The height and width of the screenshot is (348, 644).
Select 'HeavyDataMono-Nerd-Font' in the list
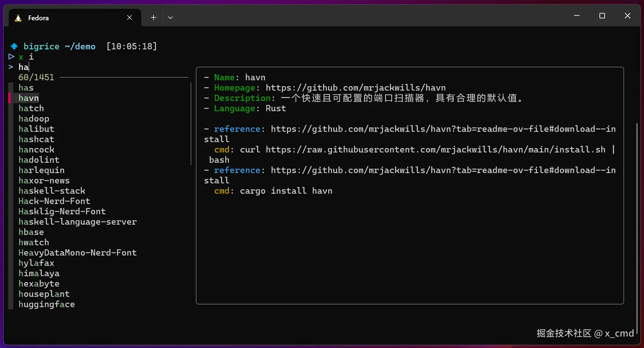click(78, 253)
